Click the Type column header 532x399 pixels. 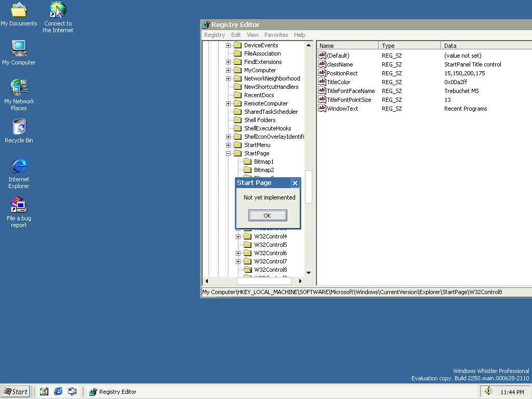[409, 46]
